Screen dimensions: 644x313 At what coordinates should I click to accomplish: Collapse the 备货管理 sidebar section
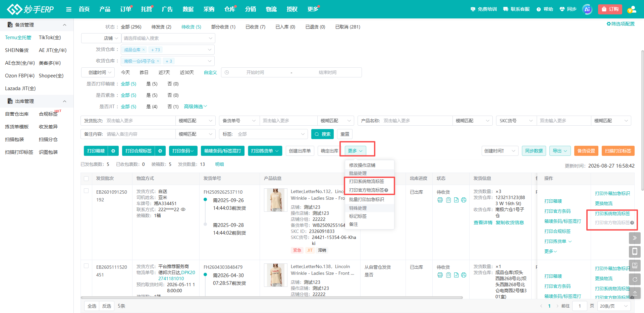tap(65, 25)
